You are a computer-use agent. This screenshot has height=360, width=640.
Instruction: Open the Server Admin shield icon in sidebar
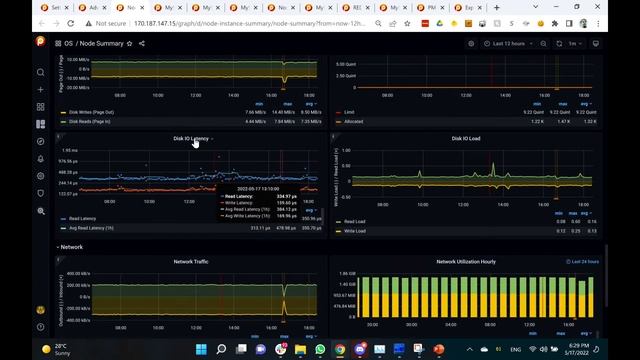point(40,193)
